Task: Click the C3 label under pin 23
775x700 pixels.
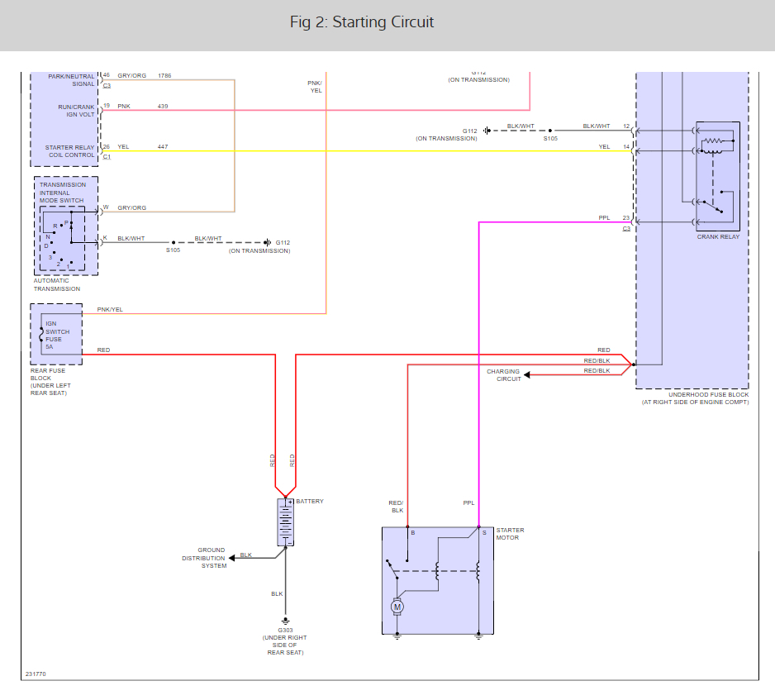Action: pos(626,228)
